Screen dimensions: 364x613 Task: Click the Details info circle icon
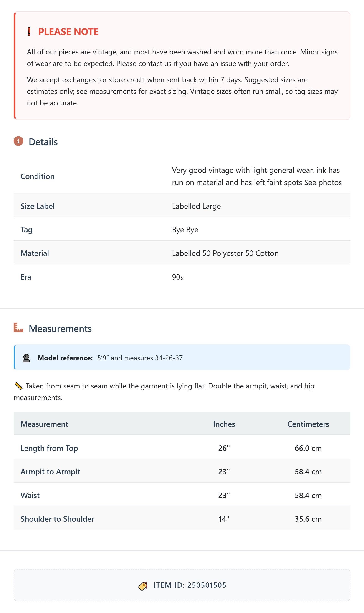pos(18,141)
